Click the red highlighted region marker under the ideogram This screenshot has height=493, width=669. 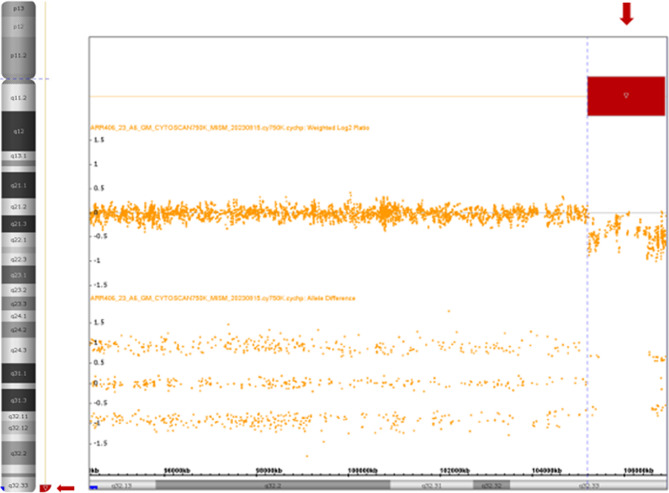(x=45, y=487)
